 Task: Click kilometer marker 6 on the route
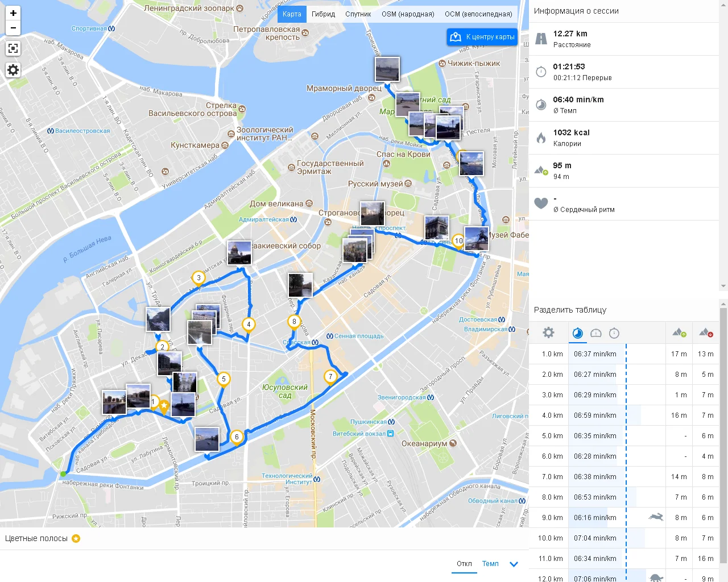point(237,437)
